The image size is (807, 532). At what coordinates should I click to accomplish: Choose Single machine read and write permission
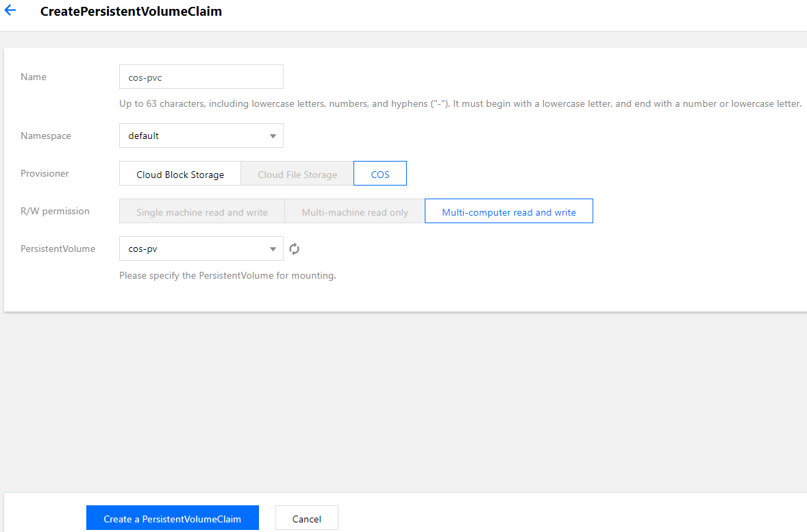201,212
